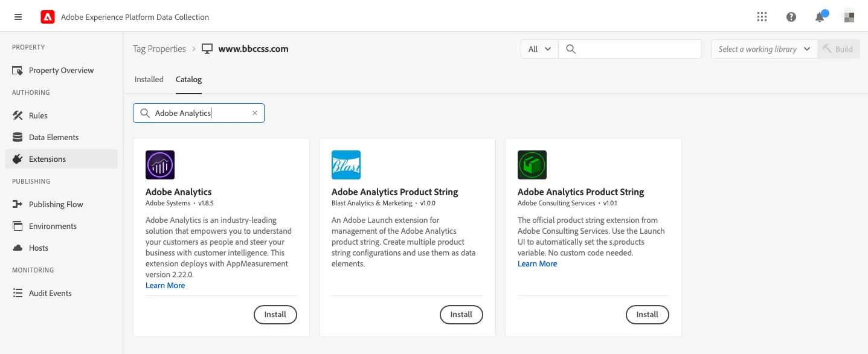Open the apps grid switcher
This screenshot has height=354, width=868.
(x=762, y=17)
